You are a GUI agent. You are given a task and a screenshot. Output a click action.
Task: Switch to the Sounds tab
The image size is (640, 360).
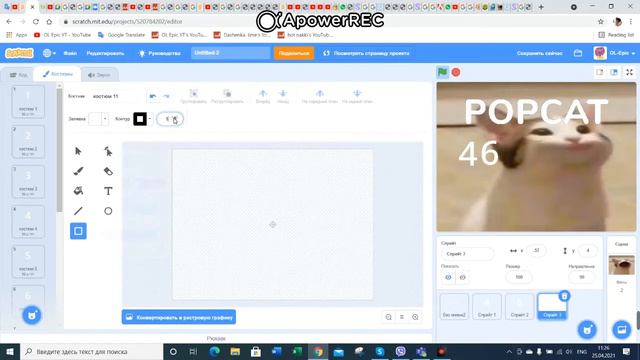click(x=99, y=75)
